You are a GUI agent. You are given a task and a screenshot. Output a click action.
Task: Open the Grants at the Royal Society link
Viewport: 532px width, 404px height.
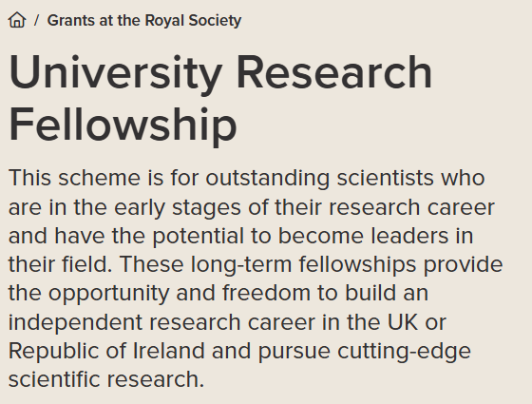[x=144, y=20]
